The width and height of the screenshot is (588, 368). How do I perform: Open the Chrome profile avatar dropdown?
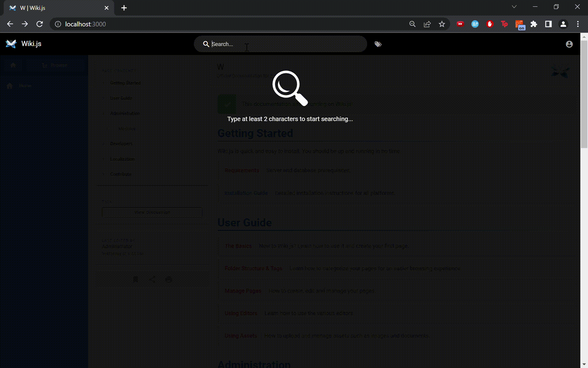click(x=563, y=24)
